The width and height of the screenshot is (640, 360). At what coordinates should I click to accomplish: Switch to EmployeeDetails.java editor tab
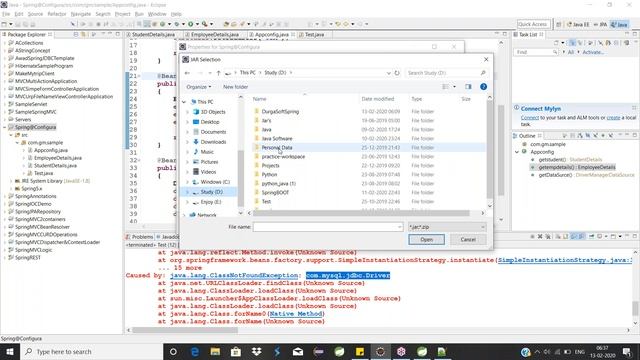214,35
